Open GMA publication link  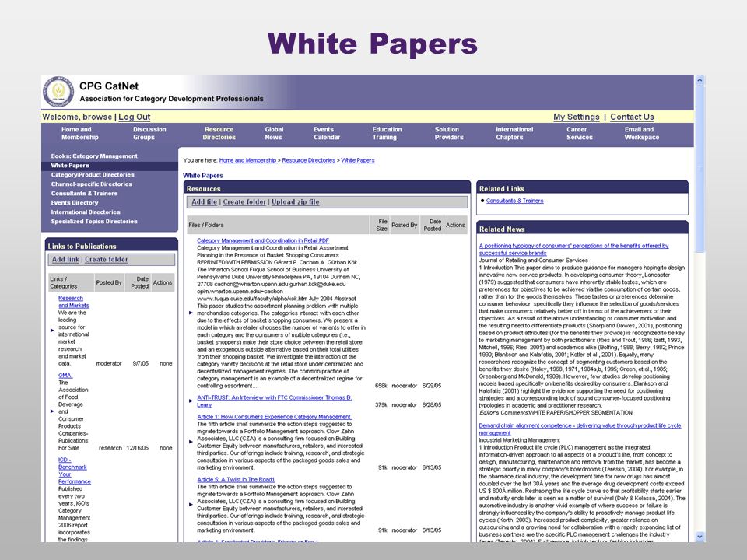65,375
